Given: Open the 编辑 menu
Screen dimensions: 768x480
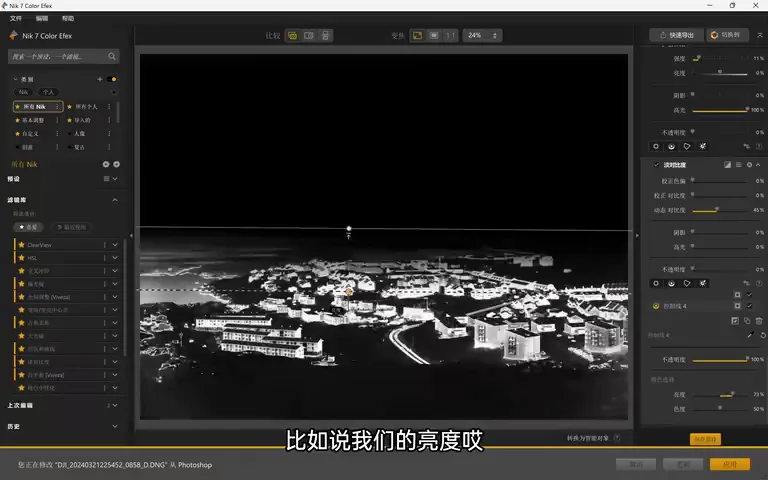Looking at the screenshot, I should 42,19.
